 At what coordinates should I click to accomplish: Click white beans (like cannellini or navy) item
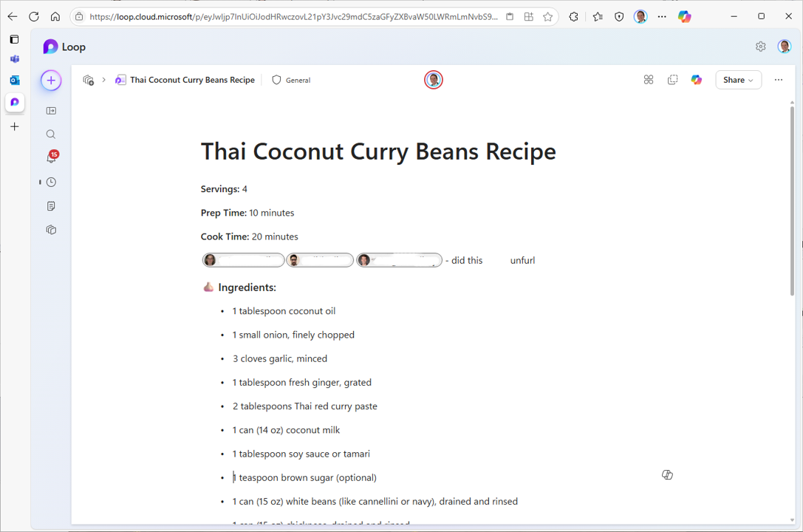pos(375,501)
